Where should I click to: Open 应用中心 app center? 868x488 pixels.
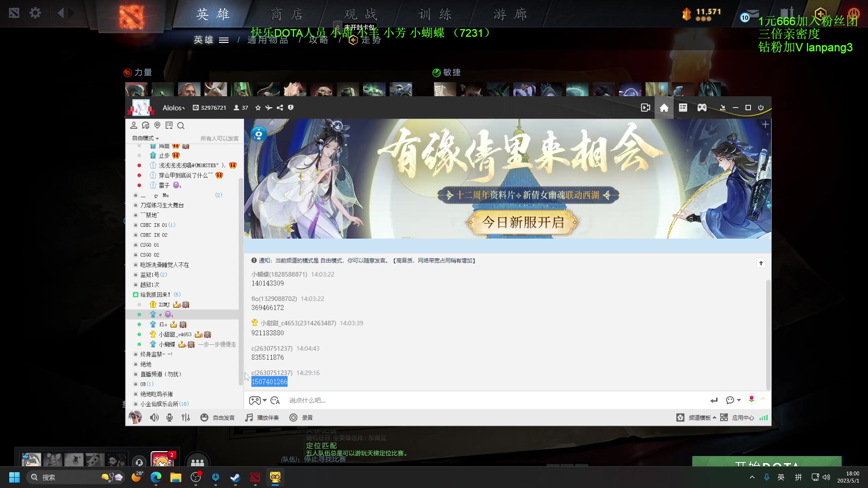[737, 418]
